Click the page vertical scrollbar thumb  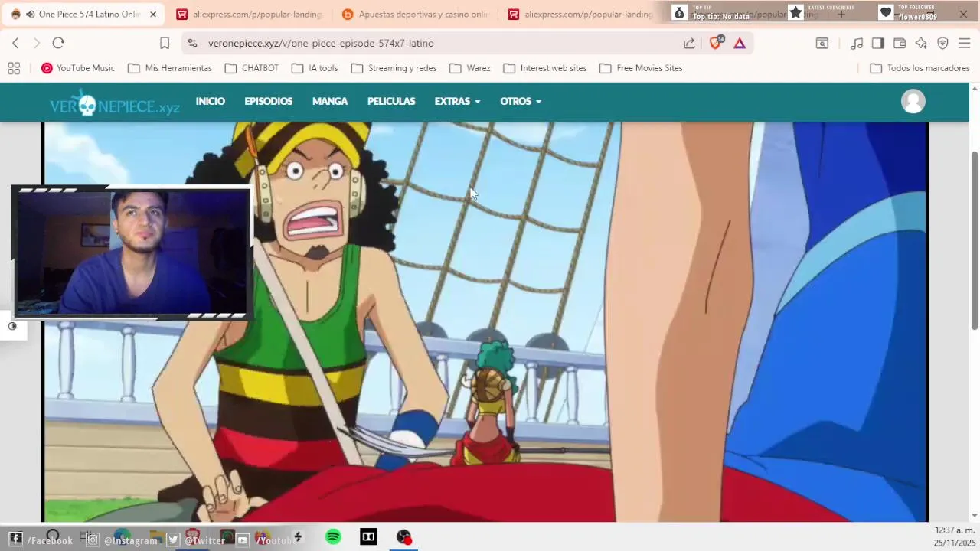[x=975, y=241]
